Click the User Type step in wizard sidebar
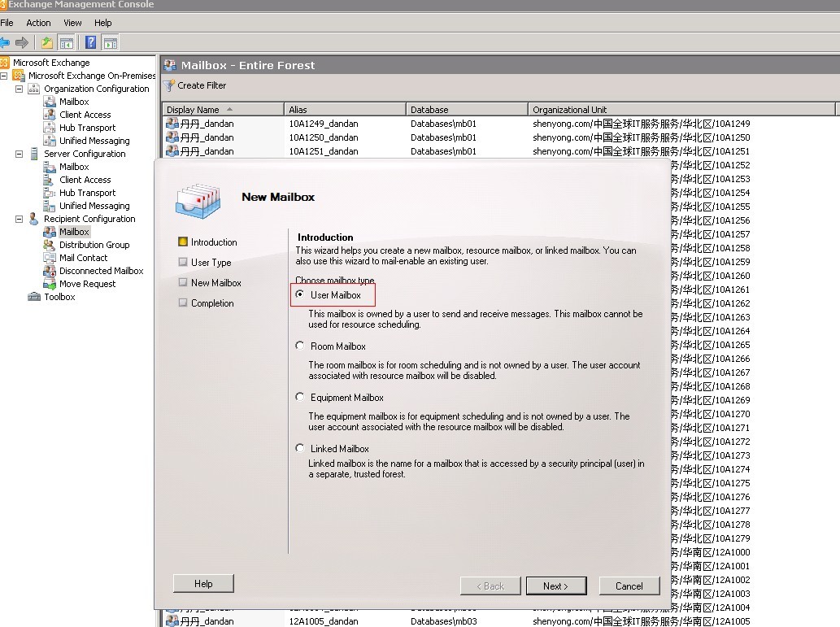The width and height of the screenshot is (840, 627). pos(211,263)
